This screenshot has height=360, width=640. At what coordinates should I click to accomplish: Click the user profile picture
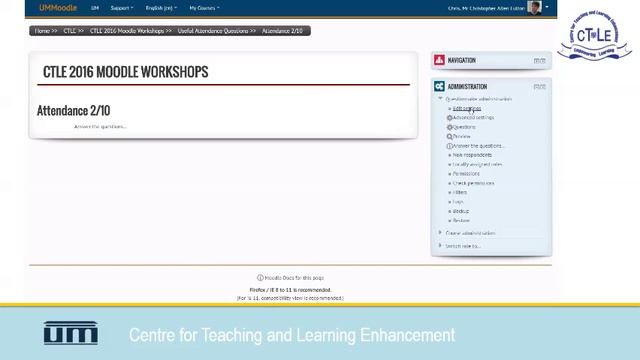tap(534, 7)
